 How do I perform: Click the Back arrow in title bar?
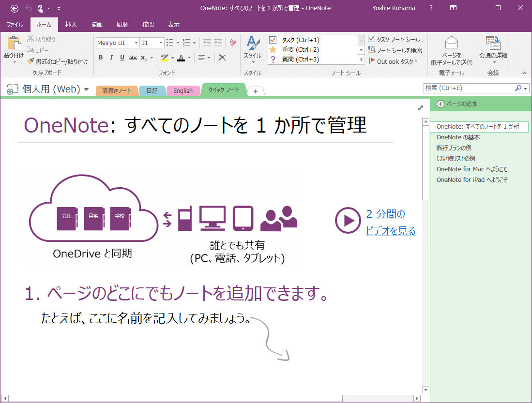tap(14, 9)
